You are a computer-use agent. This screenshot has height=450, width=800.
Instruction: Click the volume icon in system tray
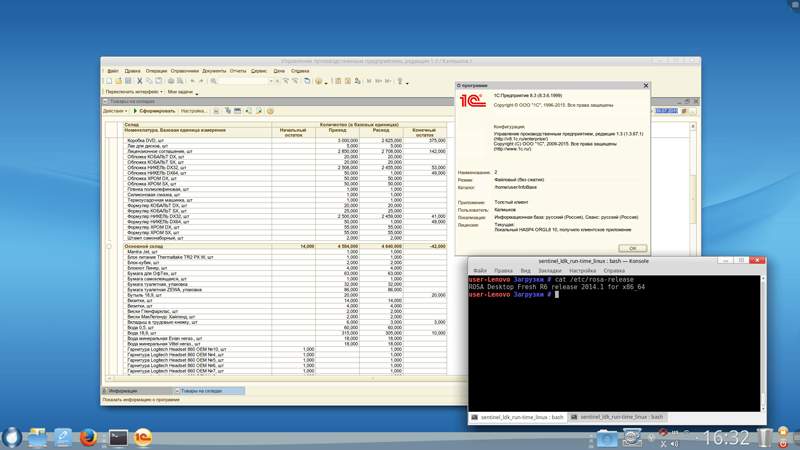tap(674, 444)
